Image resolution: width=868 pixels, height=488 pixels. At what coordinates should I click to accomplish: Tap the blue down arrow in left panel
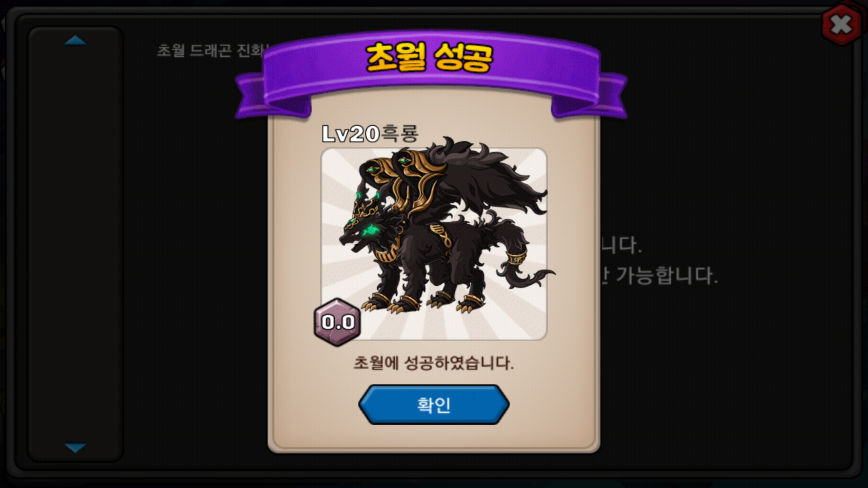pos(75,448)
